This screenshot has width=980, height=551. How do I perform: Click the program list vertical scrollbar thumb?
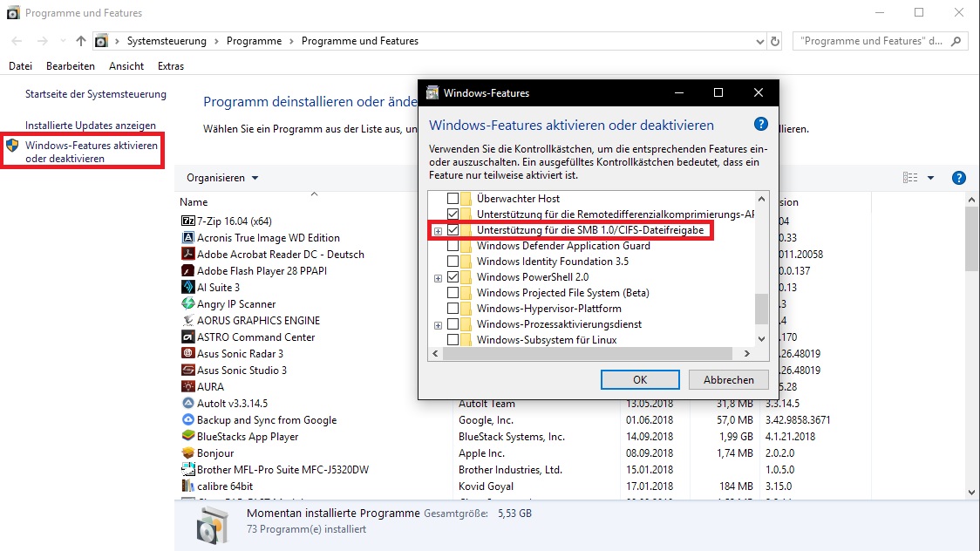971,239
